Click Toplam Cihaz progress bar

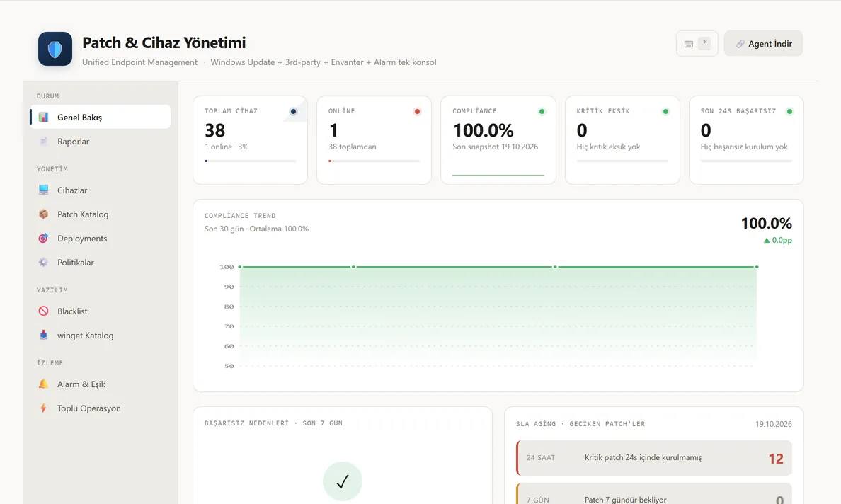[250, 161]
